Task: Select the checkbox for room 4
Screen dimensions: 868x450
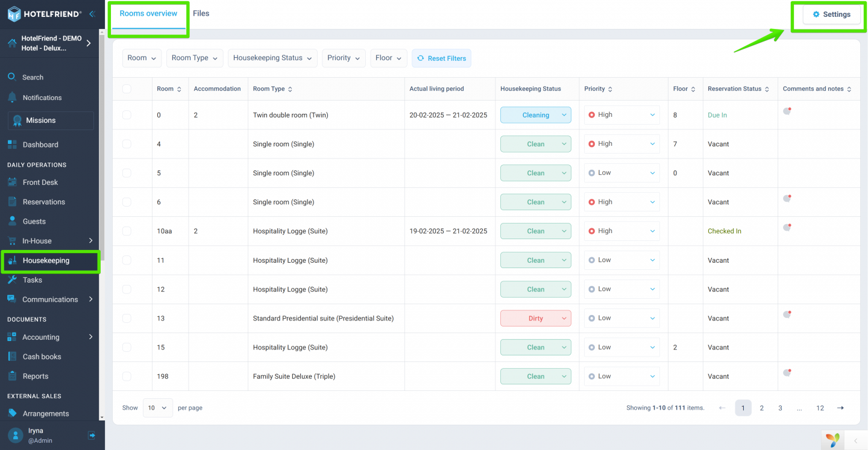Action: (x=127, y=144)
